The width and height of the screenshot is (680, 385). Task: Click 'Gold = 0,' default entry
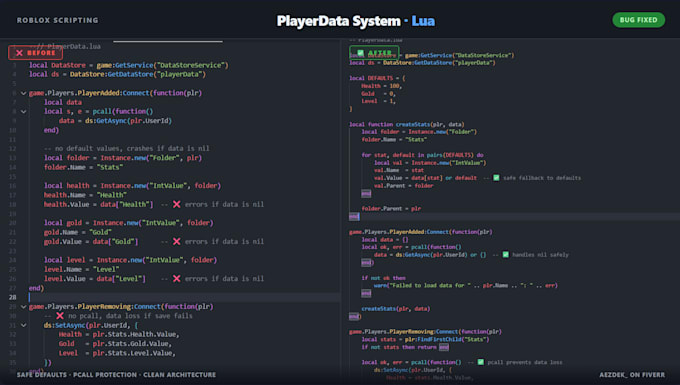[x=379, y=94]
